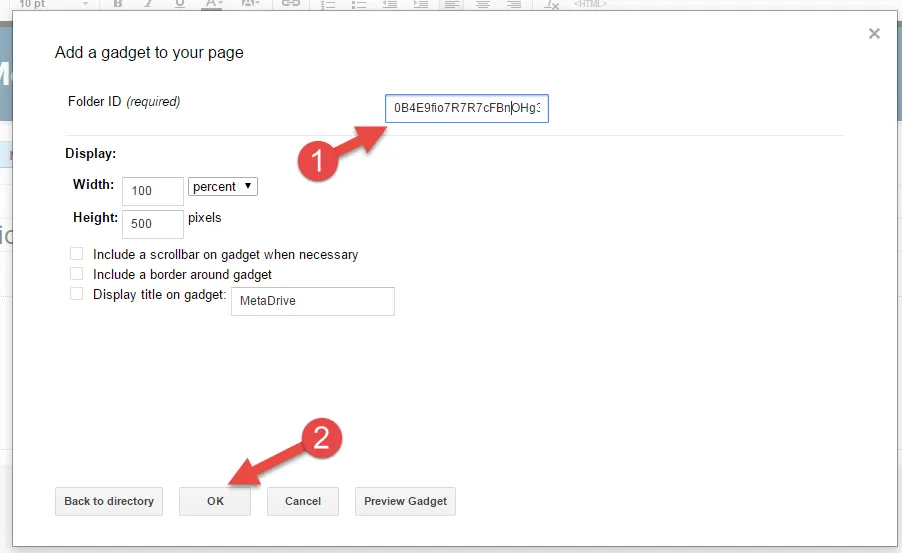This screenshot has height=553, width=902.
Task: Click the MetaDrive title text field
Action: click(x=312, y=301)
